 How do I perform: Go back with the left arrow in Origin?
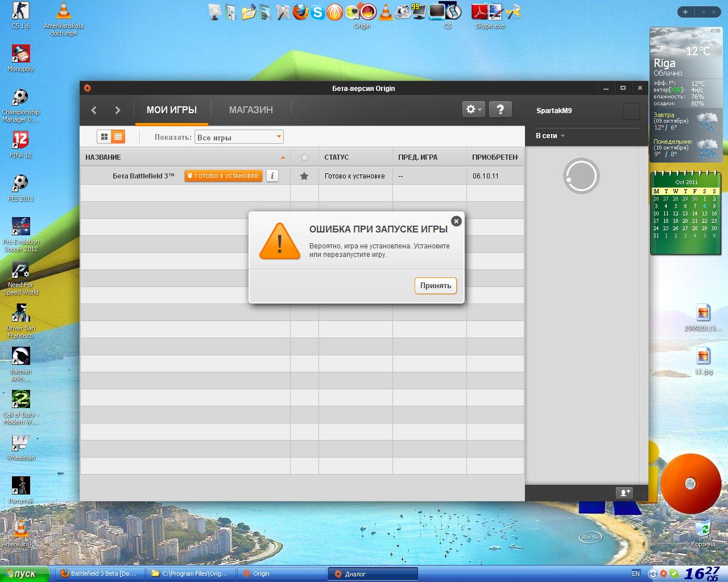click(x=94, y=110)
